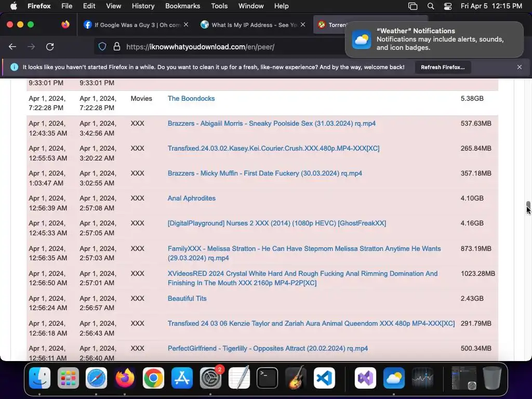This screenshot has height=399, width=532.
Task: Open the Tools menu
Action: point(219,6)
